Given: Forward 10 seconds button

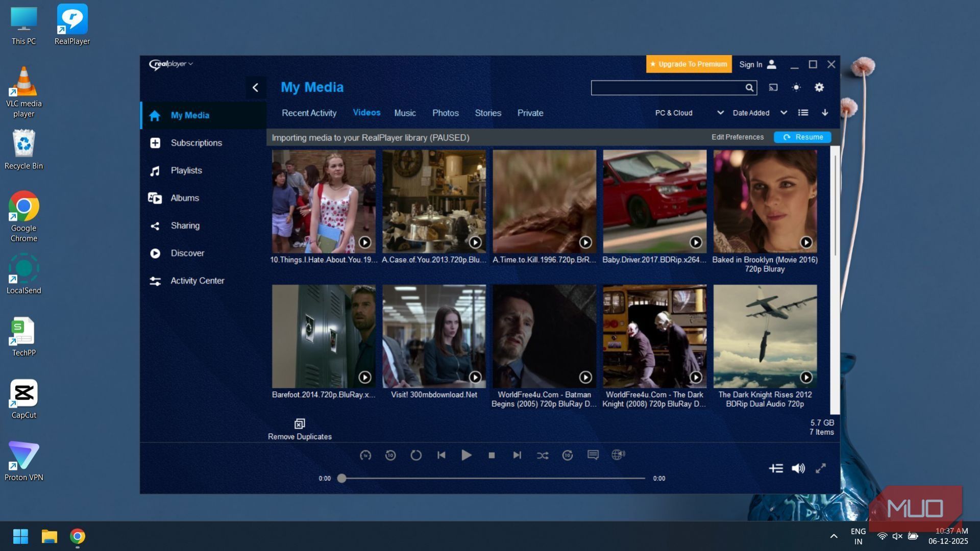Looking at the screenshot, I should 568,455.
